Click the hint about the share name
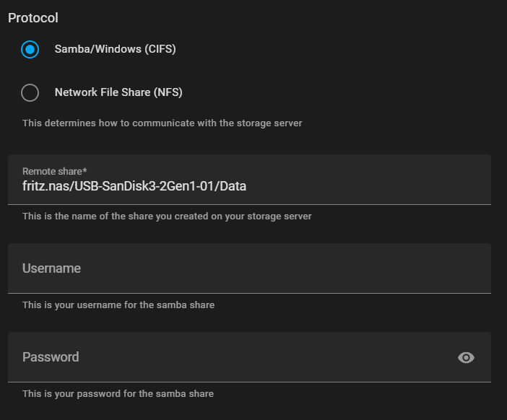The height and width of the screenshot is (420, 507). [167, 216]
